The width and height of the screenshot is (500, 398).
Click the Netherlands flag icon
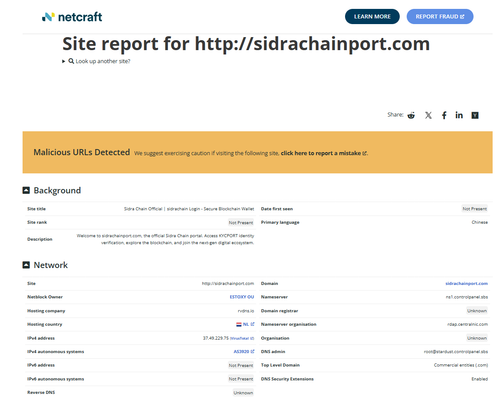click(239, 324)
